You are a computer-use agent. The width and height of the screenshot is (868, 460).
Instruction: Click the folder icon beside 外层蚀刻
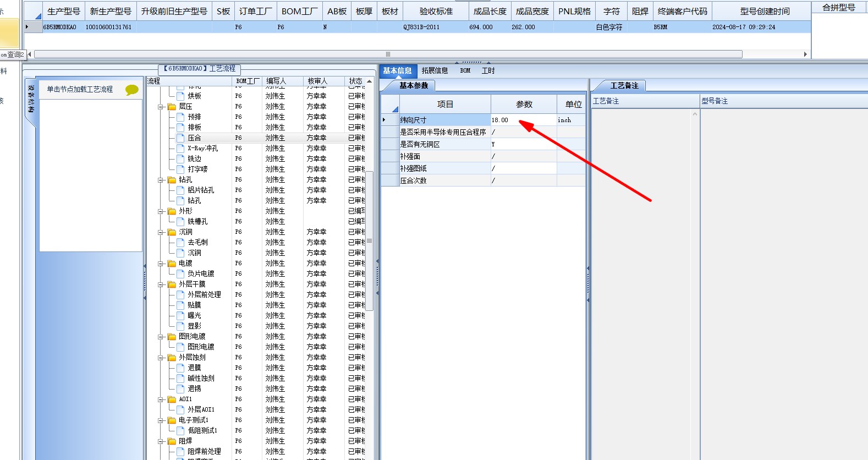(x=172, y=358)
